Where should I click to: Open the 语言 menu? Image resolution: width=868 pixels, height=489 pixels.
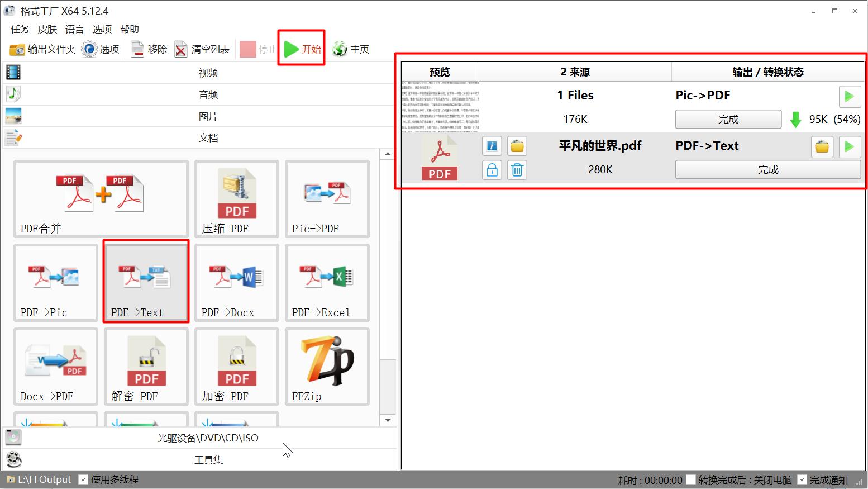pyautogui.click(x=74, y=29)
